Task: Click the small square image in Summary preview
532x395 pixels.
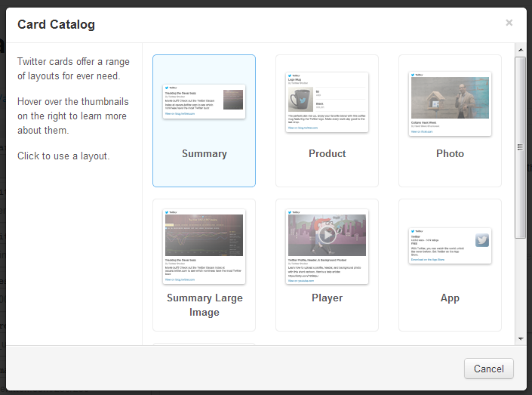Action: (x=233, y=100)
